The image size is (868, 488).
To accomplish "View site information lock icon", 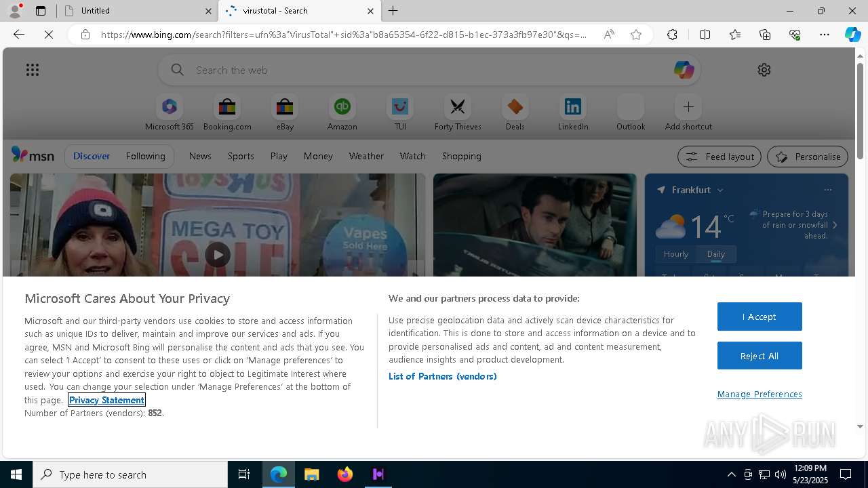I will tap(85, 35).
